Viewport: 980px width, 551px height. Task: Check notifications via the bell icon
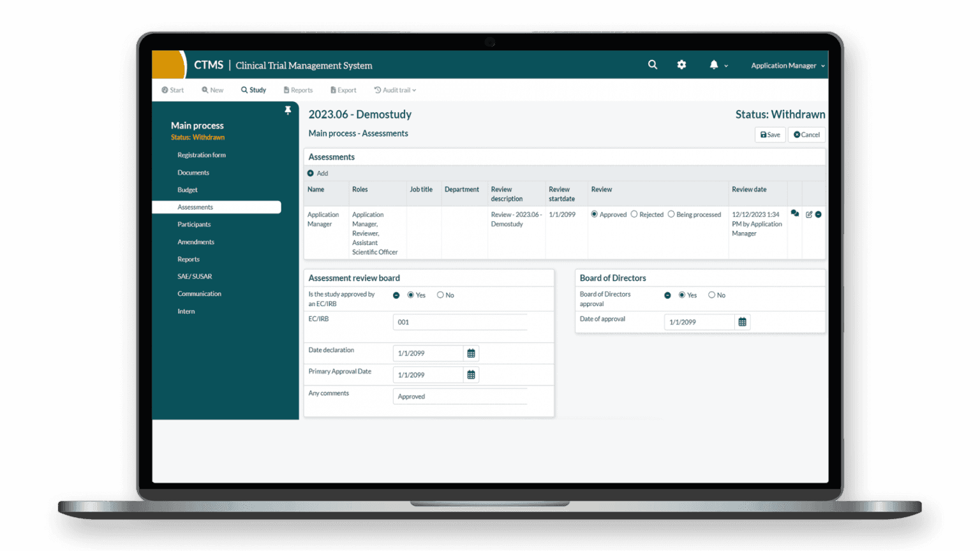coord(714,64)
